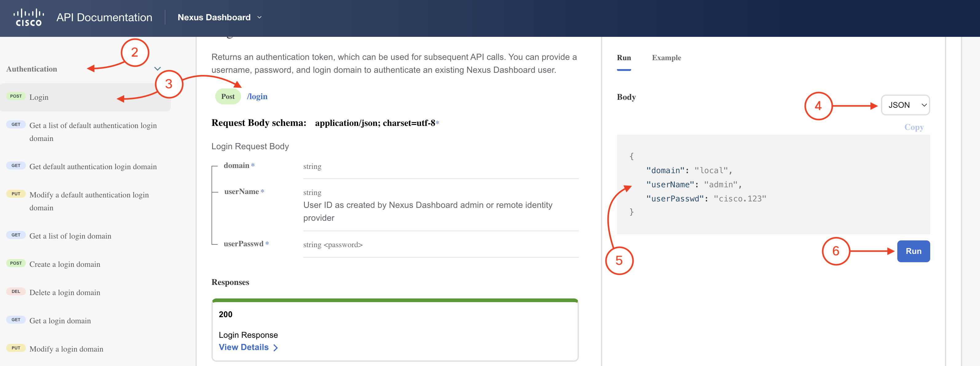Open View Details for 200 response

point(248,347)
